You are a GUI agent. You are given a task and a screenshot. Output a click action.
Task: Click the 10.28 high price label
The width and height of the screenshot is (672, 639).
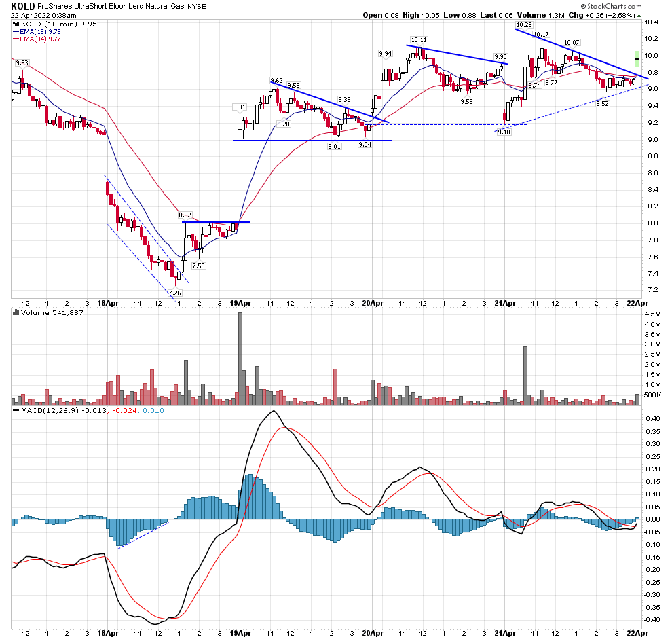pyautogui.click(x=524, y=24)
